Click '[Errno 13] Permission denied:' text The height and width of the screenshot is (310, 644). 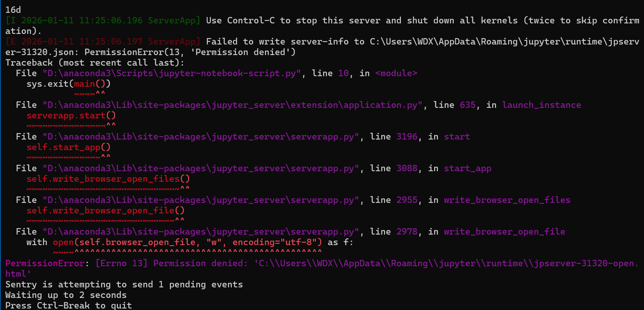coord(172,263)
